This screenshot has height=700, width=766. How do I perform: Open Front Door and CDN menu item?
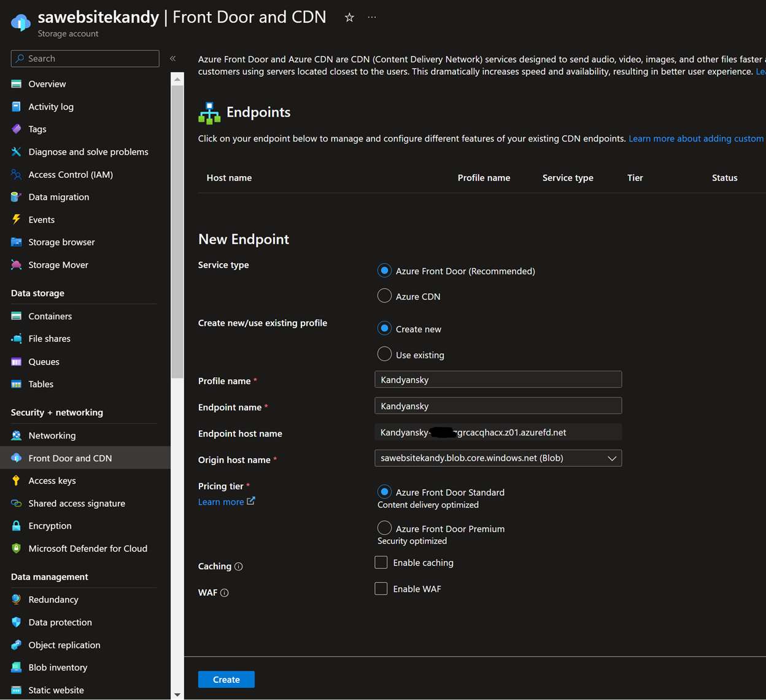(x=85, y=458)
